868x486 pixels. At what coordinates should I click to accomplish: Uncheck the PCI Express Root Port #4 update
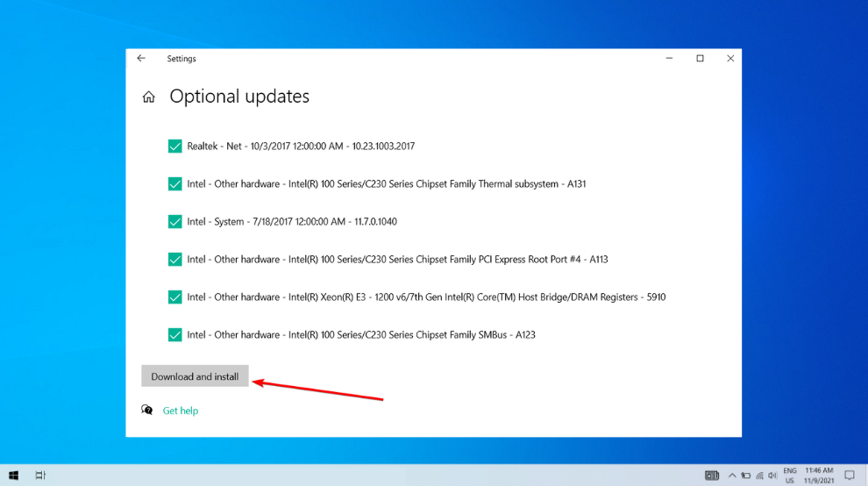tap(175, 260)
